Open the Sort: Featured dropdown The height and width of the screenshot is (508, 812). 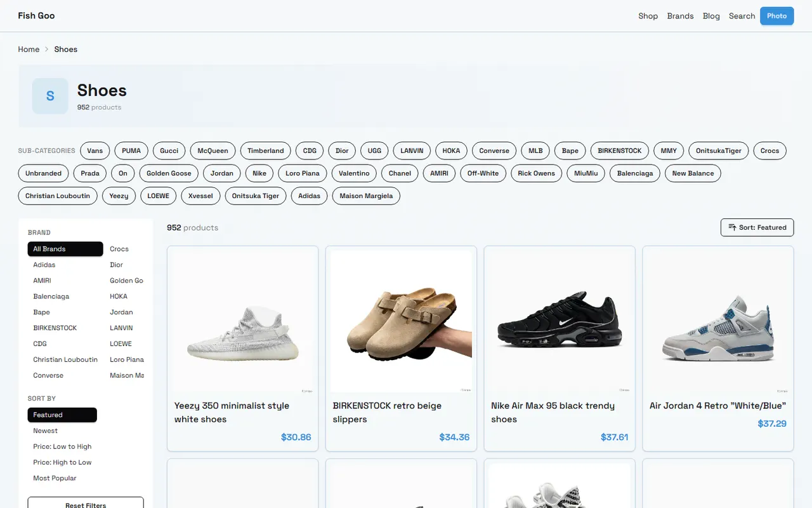coord(757,227)
